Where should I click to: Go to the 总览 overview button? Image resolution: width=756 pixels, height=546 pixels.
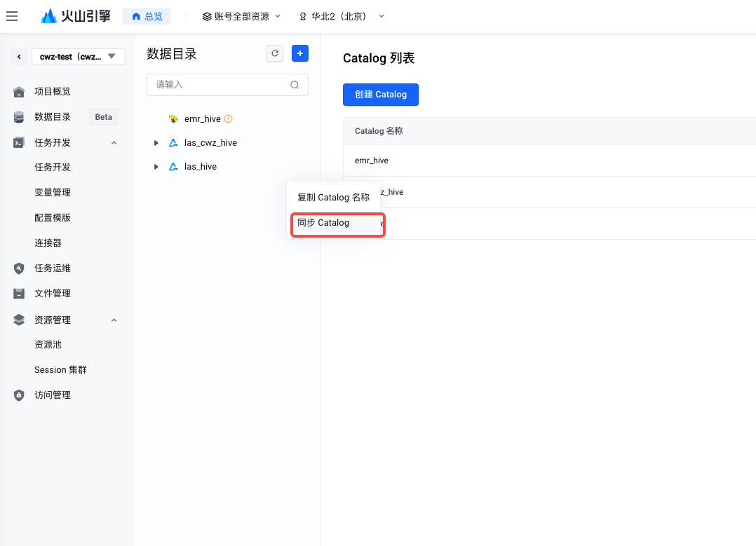(147, 16)
